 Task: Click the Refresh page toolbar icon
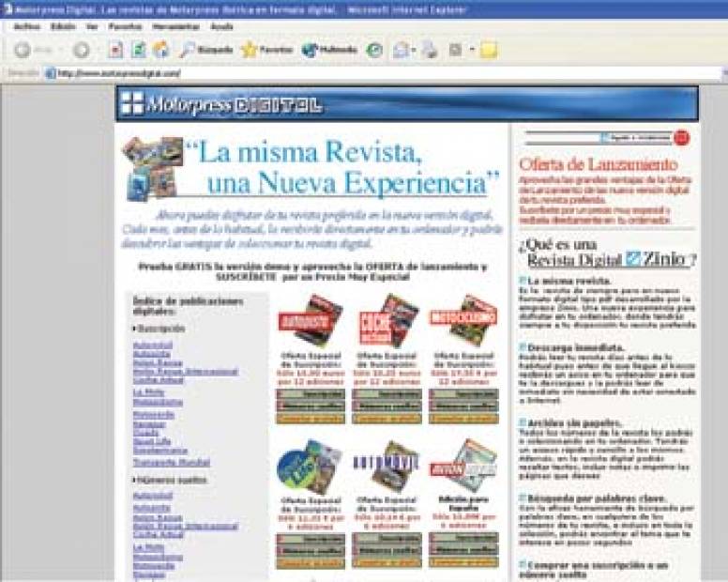pos(138,50)
